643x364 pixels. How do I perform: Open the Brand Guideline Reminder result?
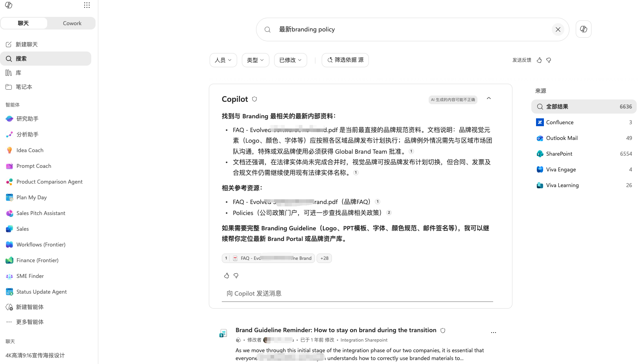pyautogui.click(x=336, y=330)
